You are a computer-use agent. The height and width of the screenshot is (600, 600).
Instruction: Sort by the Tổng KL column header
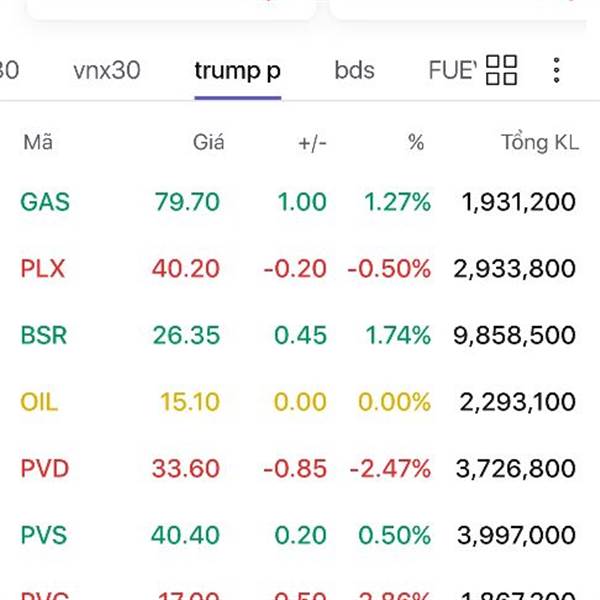(x=539, y=143)
